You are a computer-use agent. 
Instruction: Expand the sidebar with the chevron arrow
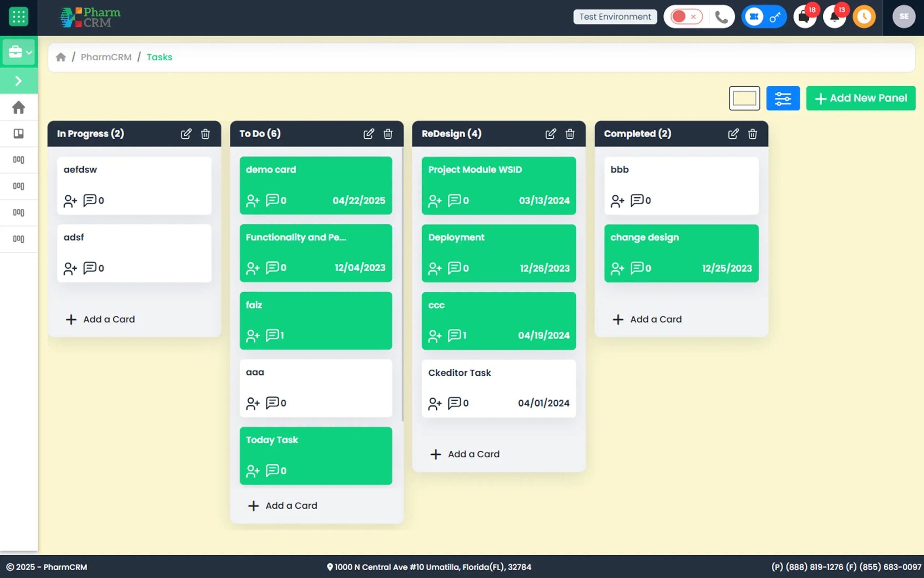point(19,81)
